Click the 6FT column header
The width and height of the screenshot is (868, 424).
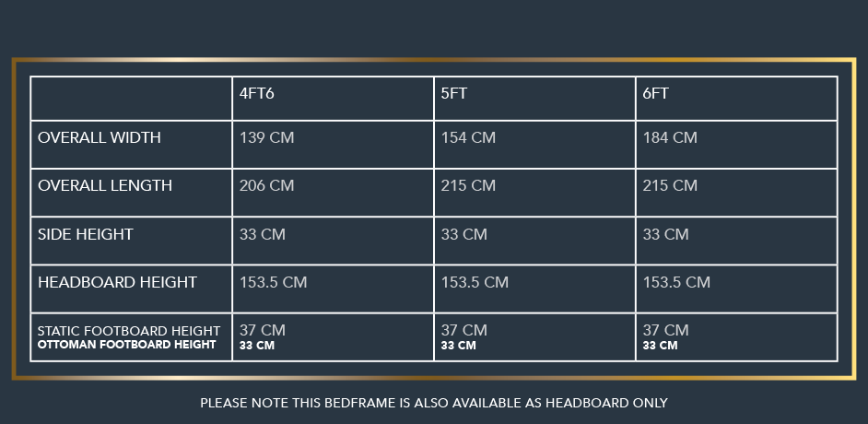(x=655, y=93)
